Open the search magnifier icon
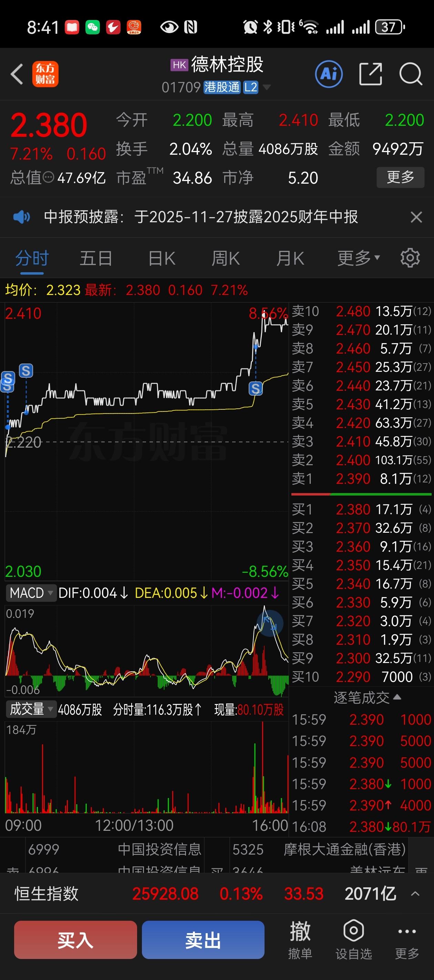 click(x=411, y=74)
